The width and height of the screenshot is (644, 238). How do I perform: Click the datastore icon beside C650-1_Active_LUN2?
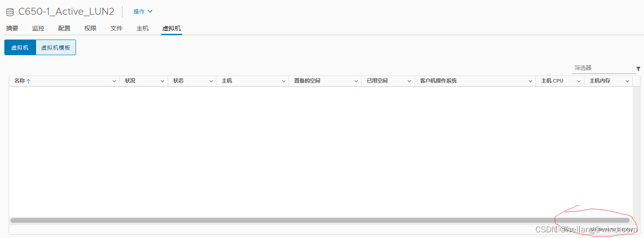10,12
